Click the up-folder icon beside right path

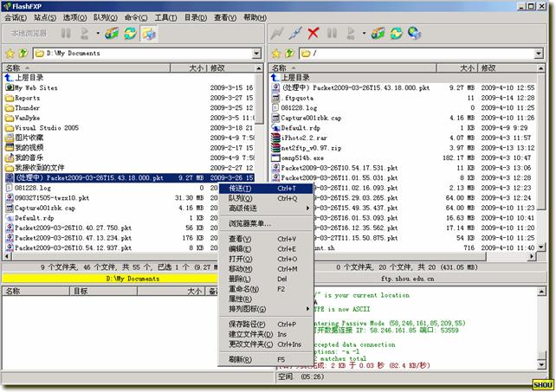click(x=289, y=54)
